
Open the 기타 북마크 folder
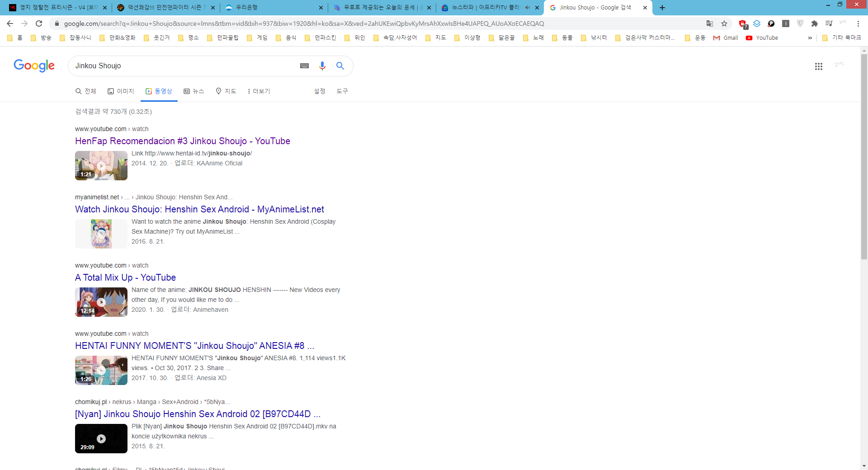click(x=842, y=38)
